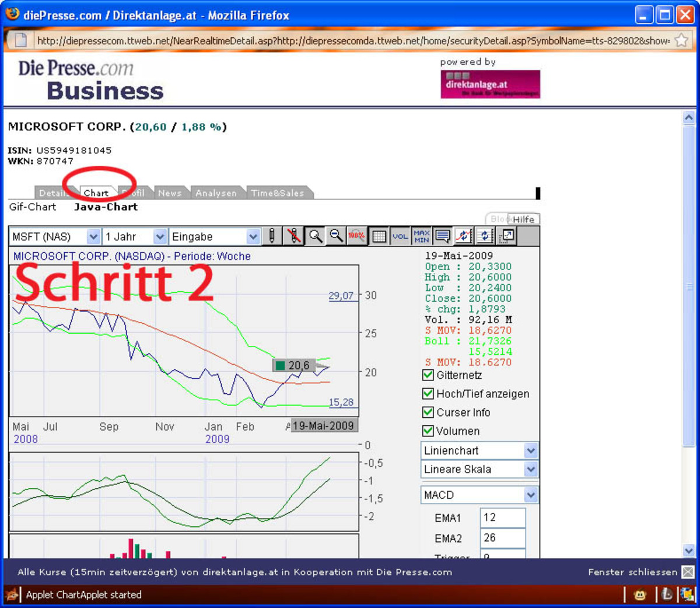The image size is (700, 608).
Task: Click Fenster schliessen link
Action: coord(632,572)
